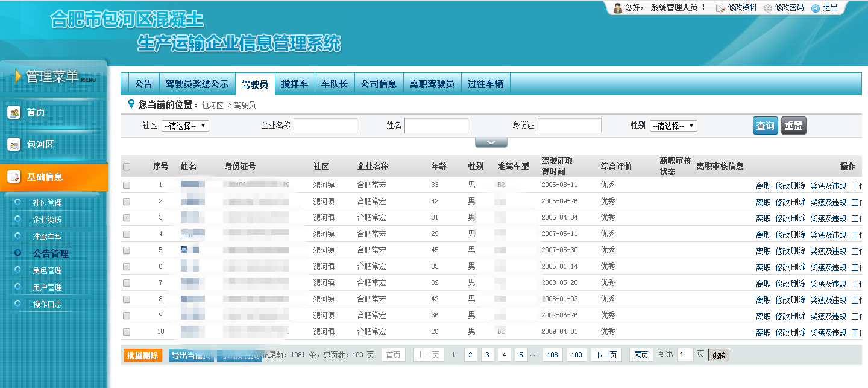Click the 基础信息 document icon
868x388 pixels.
pos(14,177)
